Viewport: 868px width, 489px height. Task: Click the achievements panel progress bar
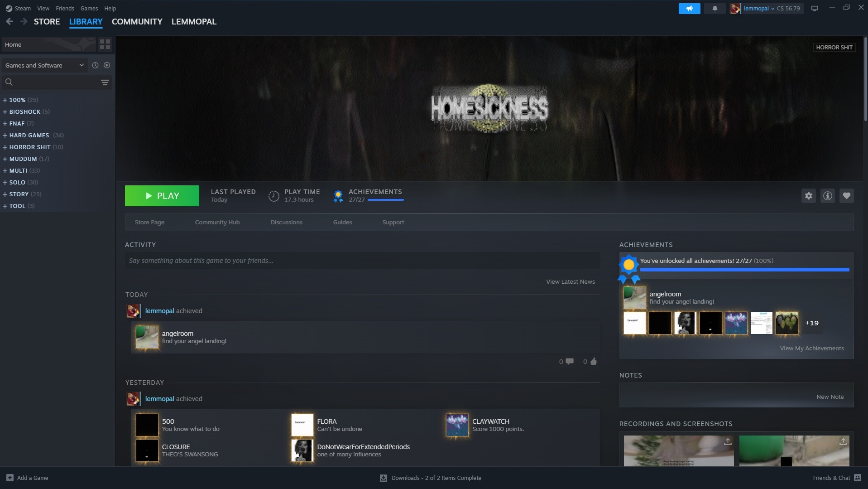tap(744, 270)
